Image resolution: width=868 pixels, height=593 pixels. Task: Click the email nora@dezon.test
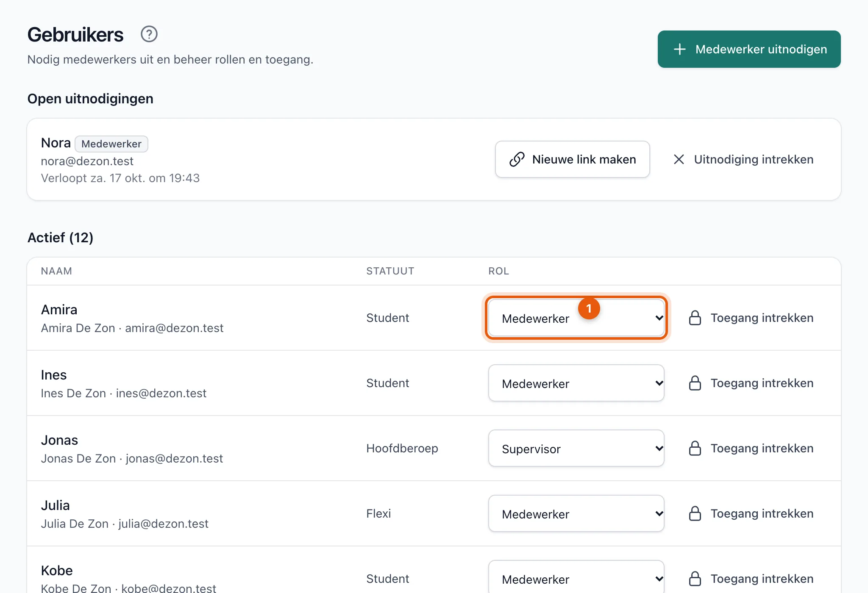87,161
